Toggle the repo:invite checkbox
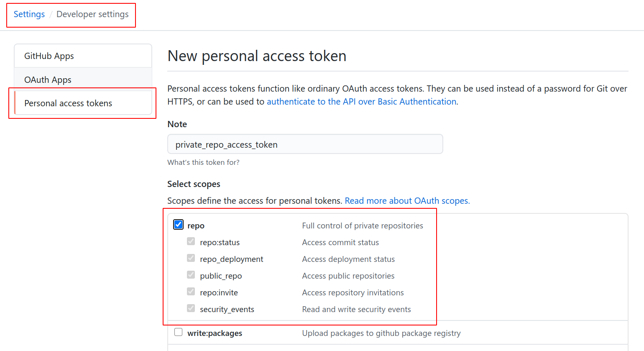The height and width of the screenshot is (351, 644). click(x=191, y=292)
